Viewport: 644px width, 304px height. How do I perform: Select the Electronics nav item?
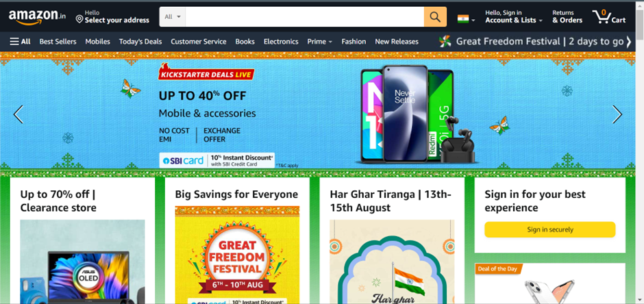coord(281,42)
